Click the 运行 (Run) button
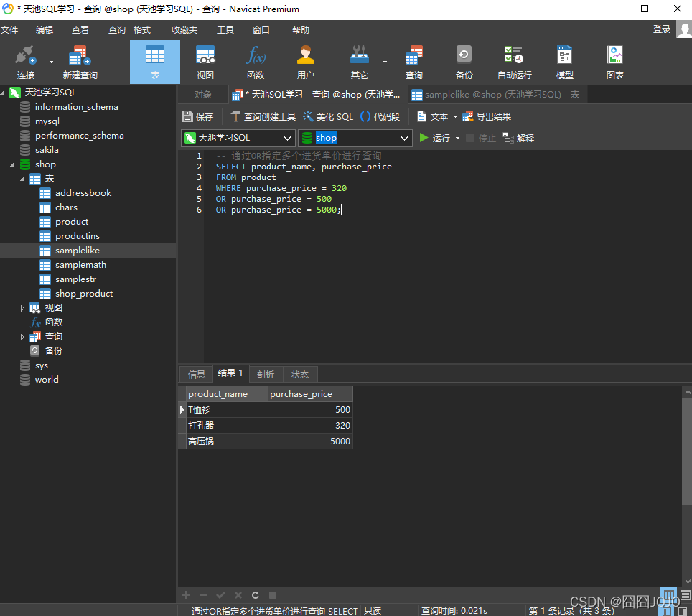Screen dimensions: 692x616 (435, 138)
